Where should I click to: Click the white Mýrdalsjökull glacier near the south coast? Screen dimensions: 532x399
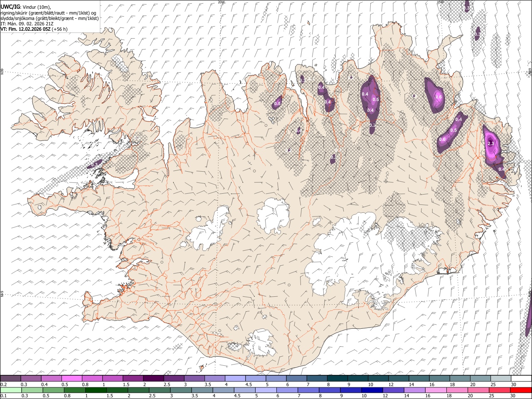pos(260,344)
